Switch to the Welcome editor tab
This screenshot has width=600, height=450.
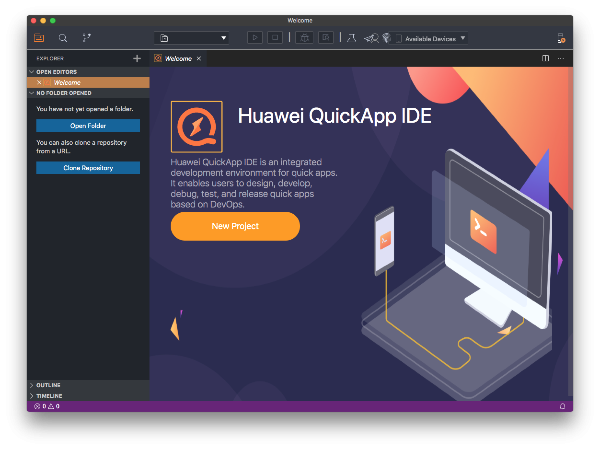[x=178, y=59]
